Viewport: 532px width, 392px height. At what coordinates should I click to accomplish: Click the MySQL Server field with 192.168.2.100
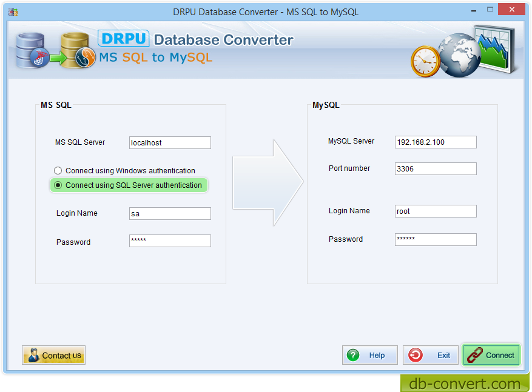coord(436,142)
